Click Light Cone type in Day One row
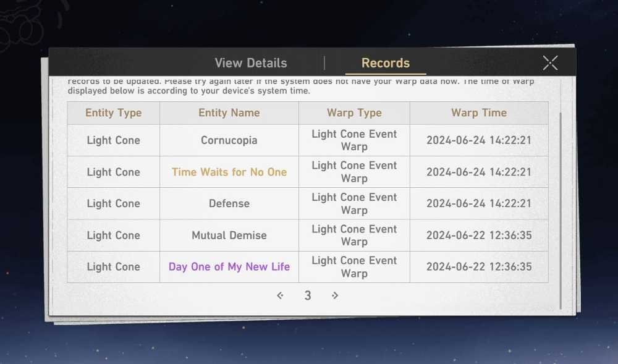618x364 pixels. pos(114,267)
